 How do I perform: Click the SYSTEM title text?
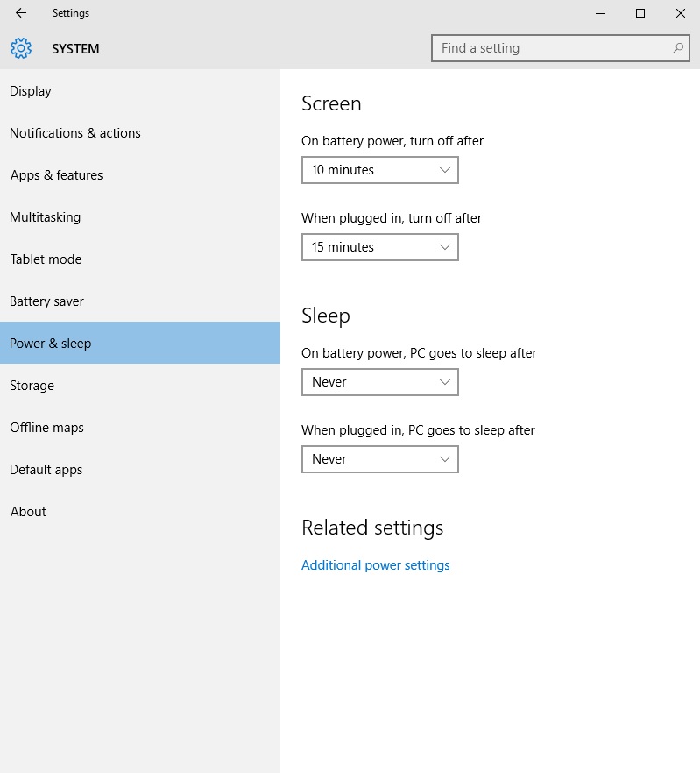(x=75, y=49)
